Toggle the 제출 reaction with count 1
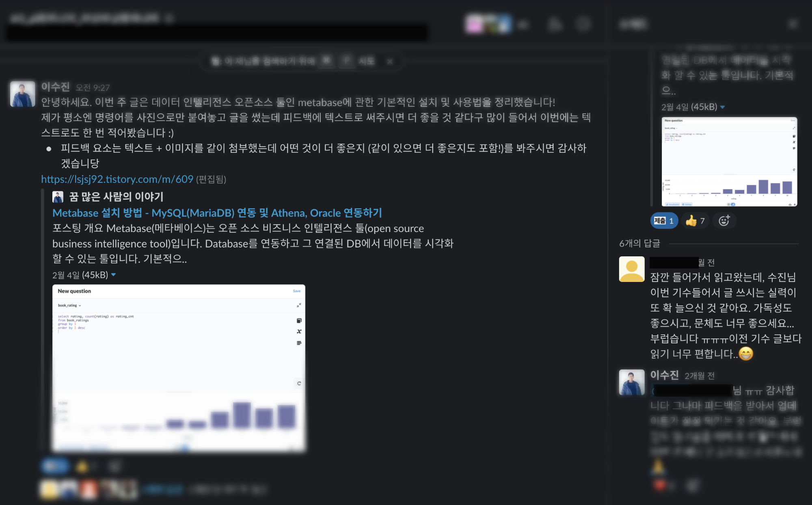This screenshot has height=505, width=812. click(x=664, y=221)
